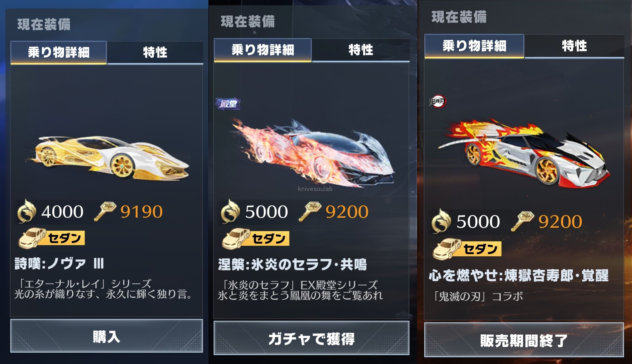Select the Rengoku flame car image

click(524, 153)
